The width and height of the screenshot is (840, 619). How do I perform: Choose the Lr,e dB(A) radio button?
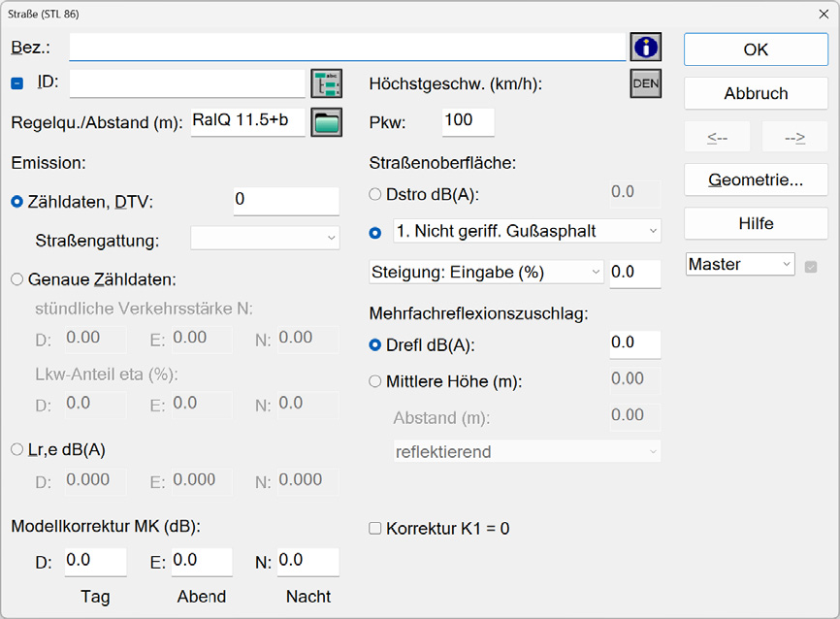17,449
